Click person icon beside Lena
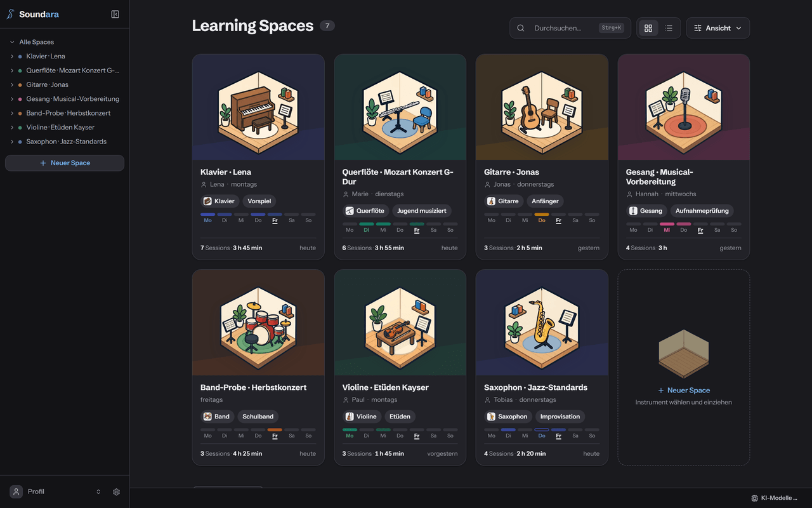The width and height of the screenshot is (812, 508). point(204,185)
